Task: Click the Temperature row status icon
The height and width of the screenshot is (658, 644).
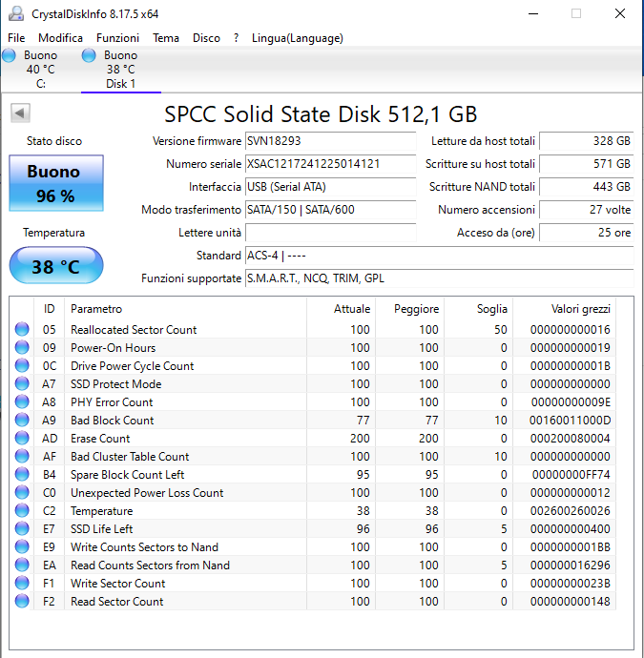Action: pos(22,511)
